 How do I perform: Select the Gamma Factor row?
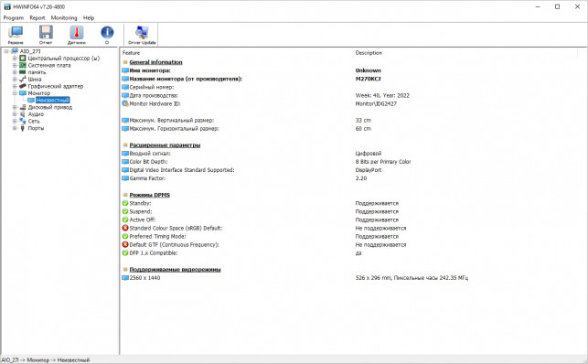pos(353,178)
